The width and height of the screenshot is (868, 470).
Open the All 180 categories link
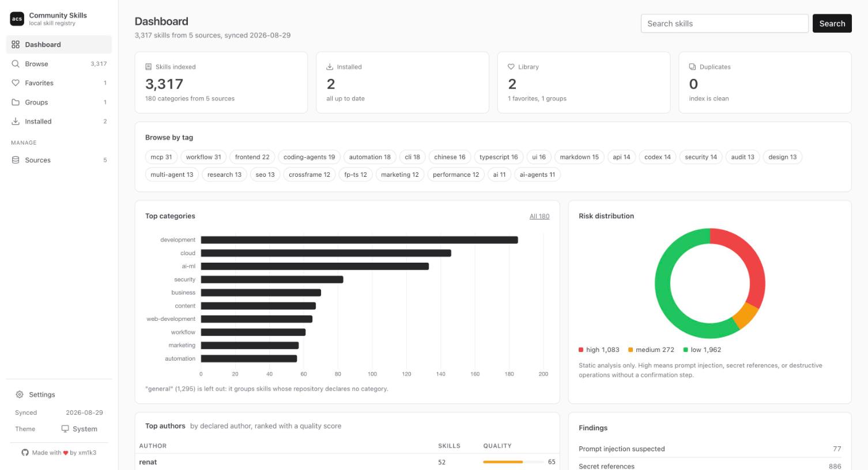point(539,216)
